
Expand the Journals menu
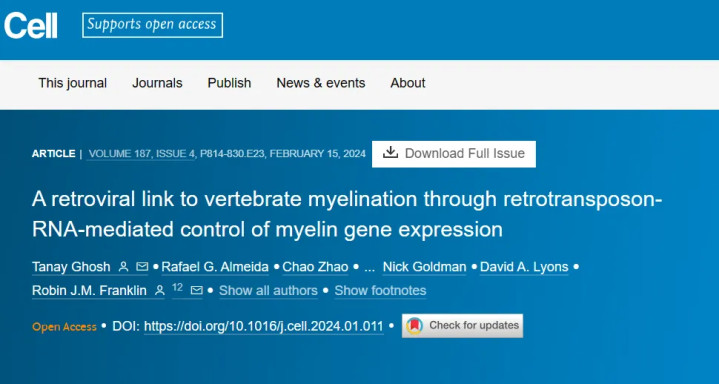pos(157,83)
